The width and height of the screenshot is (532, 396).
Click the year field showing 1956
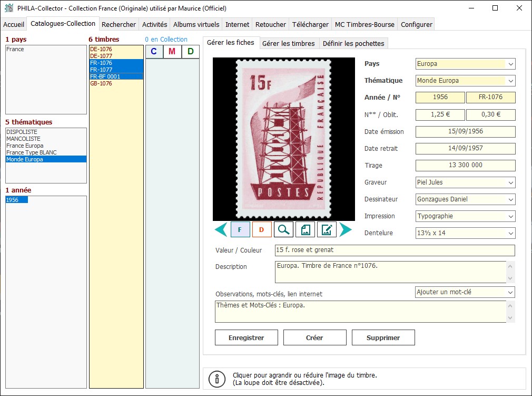440,98
